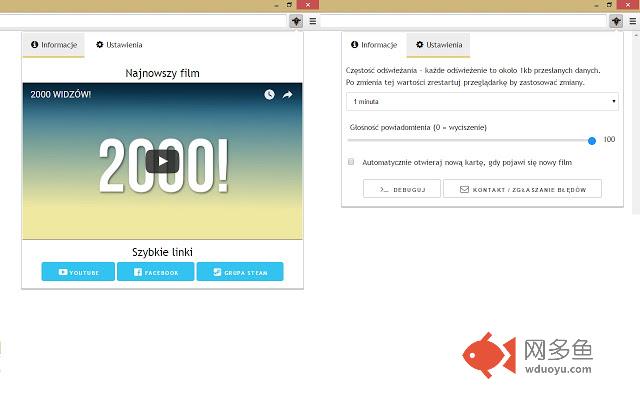Image resolution: width=640 pixels, height=400 pixels.
Task: Click the Najnowszy film heading
Action: (162, 73)
